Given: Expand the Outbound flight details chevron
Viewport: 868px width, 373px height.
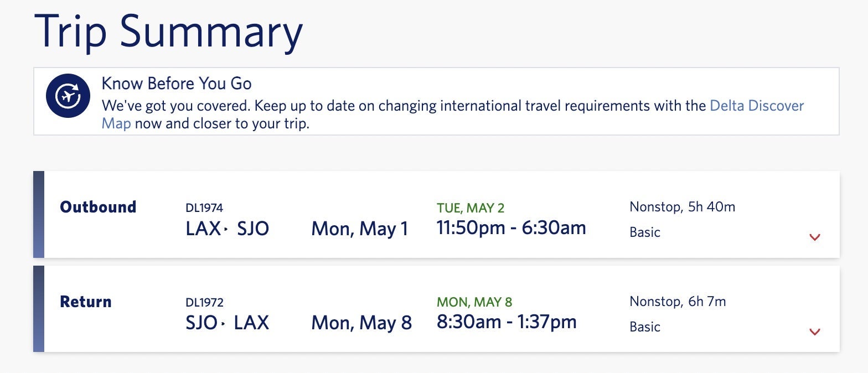Looking at the screenshot, I should point(814,237).
